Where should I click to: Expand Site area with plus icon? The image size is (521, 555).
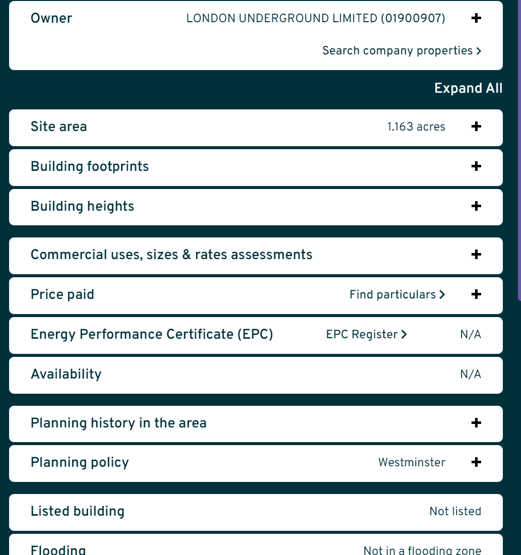coord(476,126)
